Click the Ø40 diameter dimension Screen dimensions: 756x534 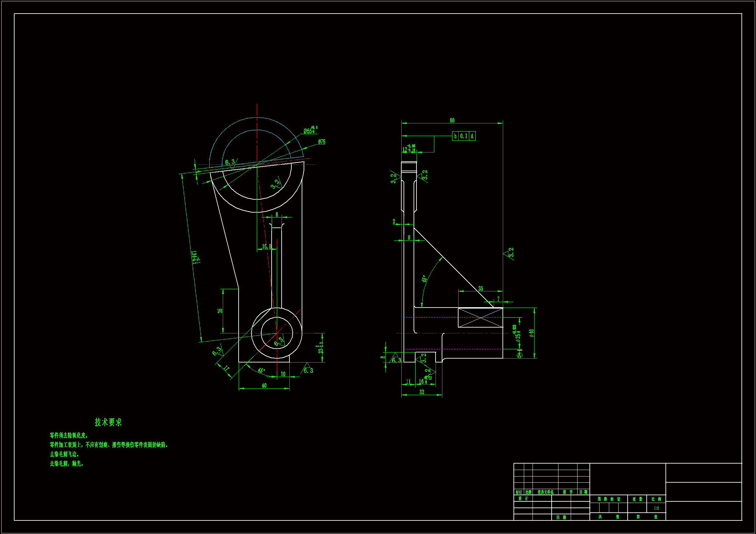(532, 333)
